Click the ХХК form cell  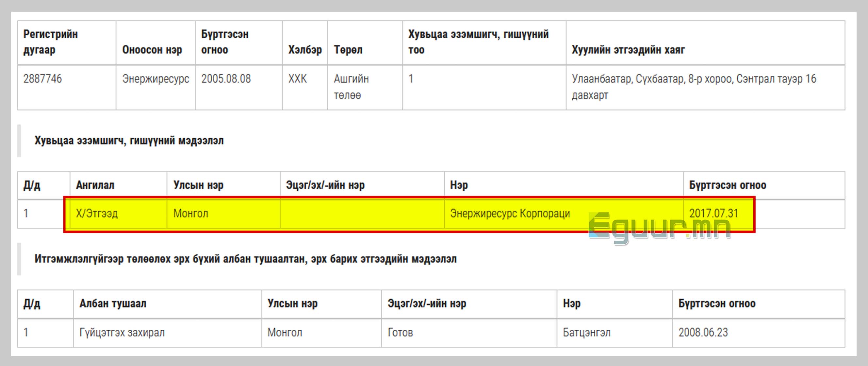tap(304, 87)
